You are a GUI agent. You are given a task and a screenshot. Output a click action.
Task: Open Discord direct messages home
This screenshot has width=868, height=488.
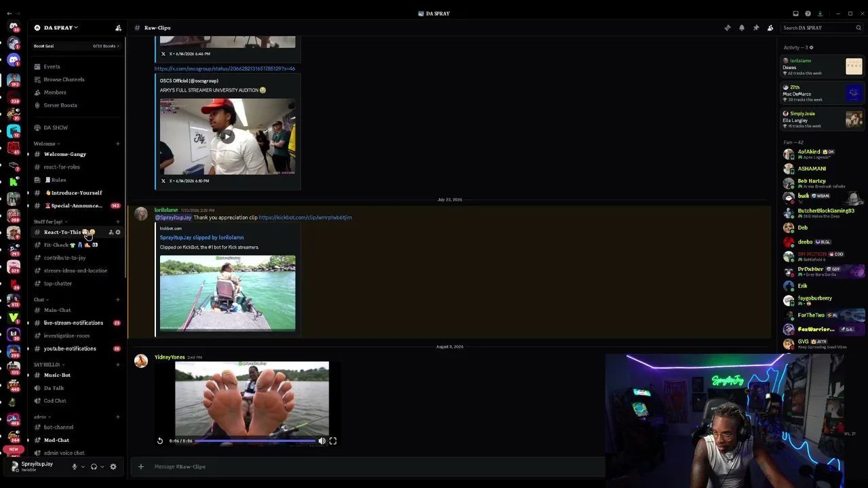(14, 27)
